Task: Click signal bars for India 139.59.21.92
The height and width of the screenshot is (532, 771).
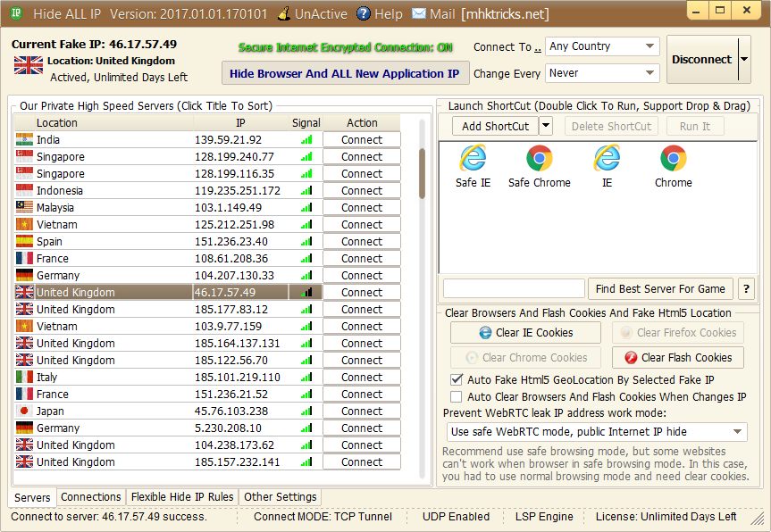Action: [x=306, y=140]
